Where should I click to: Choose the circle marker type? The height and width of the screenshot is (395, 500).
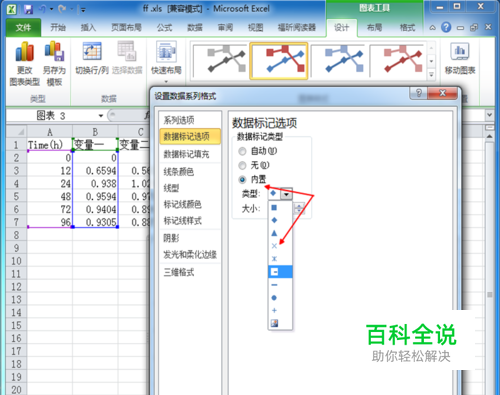(274, 297)
